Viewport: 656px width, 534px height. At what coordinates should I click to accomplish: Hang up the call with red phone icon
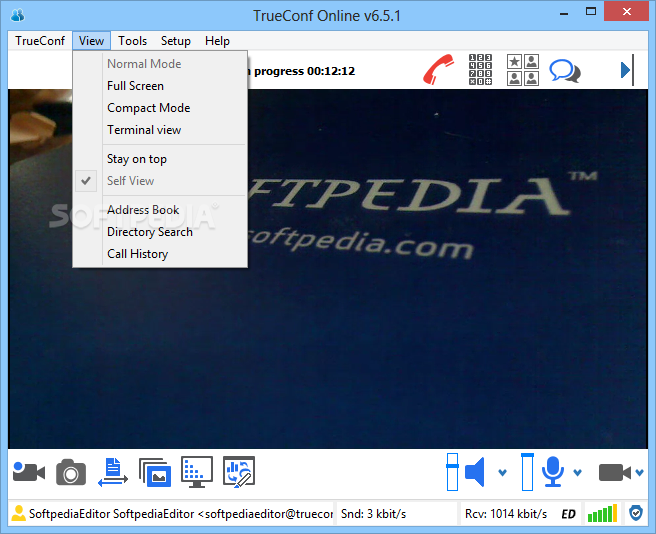(x=438, y=69)
